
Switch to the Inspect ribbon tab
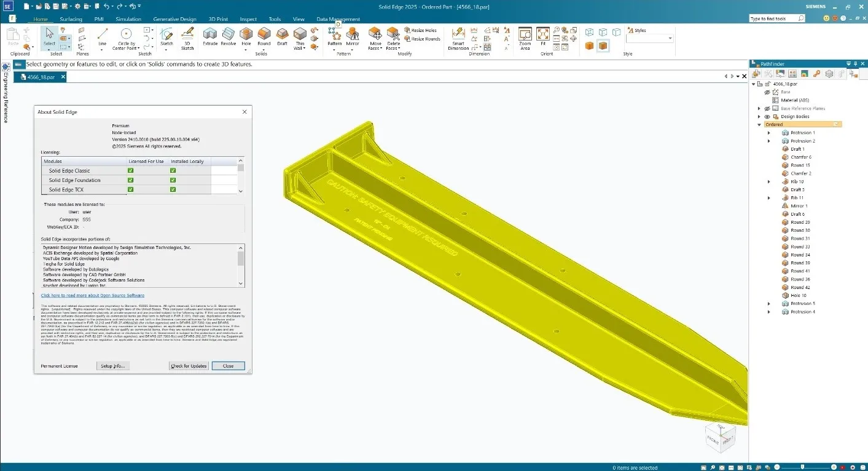248,19
